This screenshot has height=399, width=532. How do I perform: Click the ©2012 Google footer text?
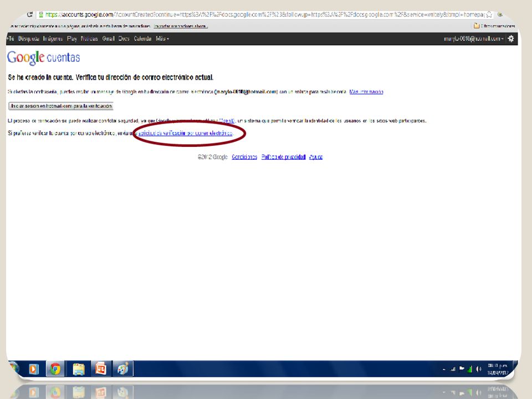pyautogui.click(x=213, y=157)
